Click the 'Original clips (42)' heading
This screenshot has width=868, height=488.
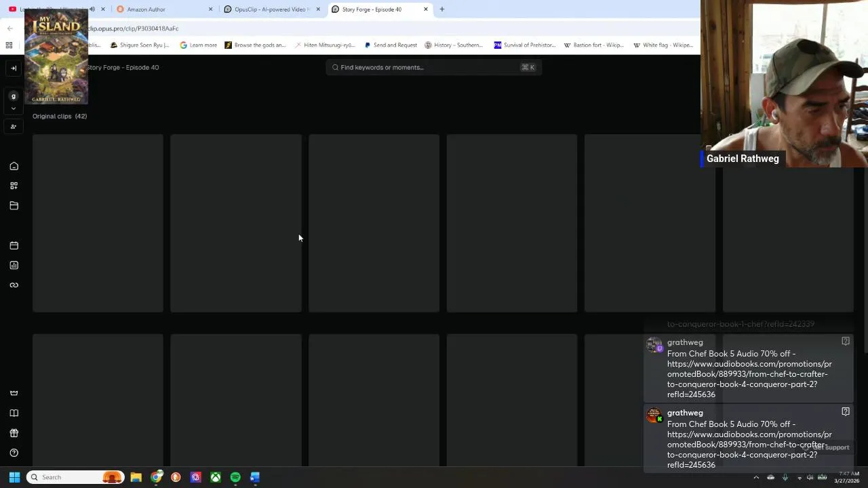(60, 116)
